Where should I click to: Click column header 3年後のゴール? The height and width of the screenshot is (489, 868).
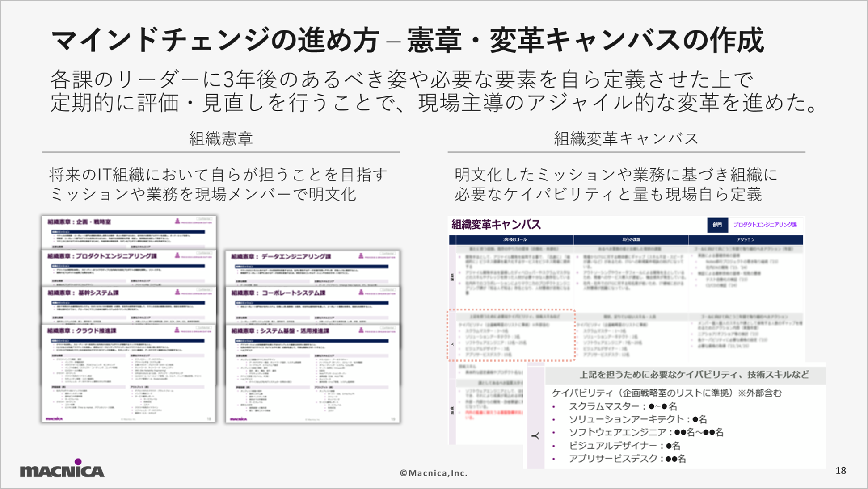pyautogui.click(x=514, y=240)
